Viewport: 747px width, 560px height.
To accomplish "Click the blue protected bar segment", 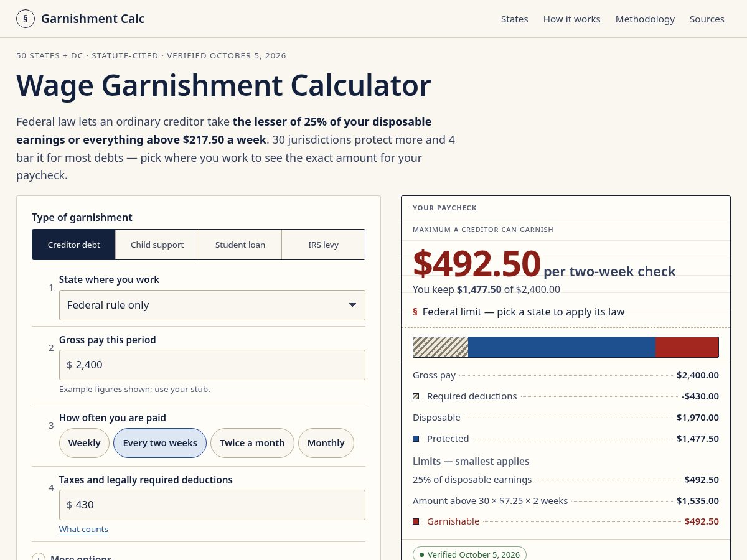I will click(561, 347).
